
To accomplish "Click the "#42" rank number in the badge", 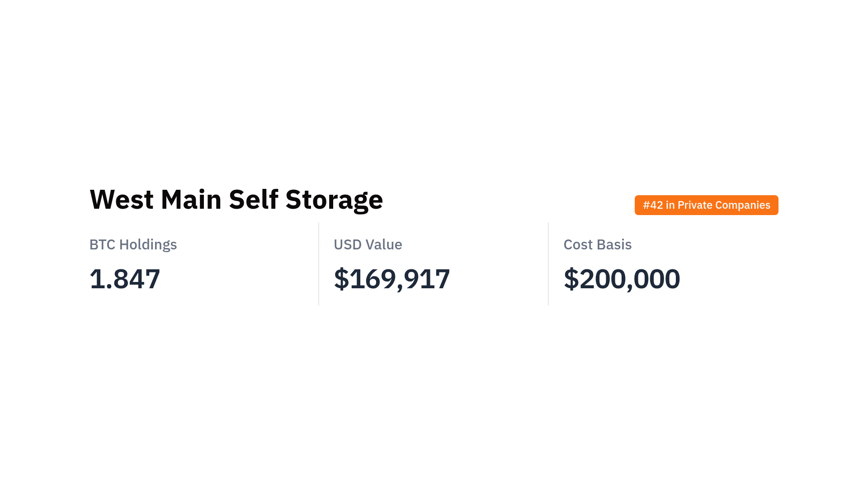I will pyautogui.click(x=653, y=205).
